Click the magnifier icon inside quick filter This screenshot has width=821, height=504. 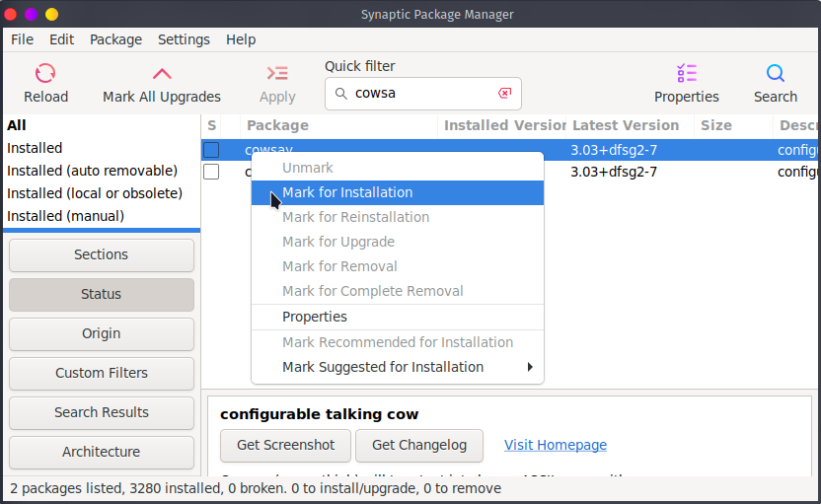(341, 94)
